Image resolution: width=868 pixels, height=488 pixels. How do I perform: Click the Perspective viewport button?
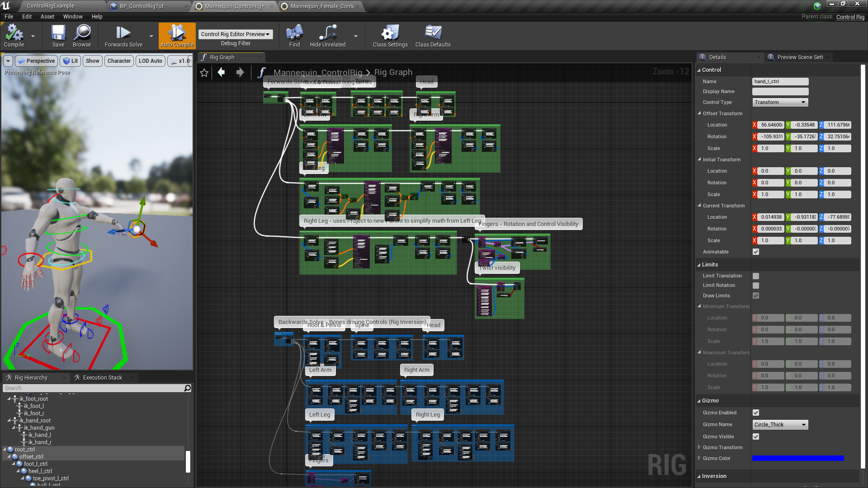(x=36, y=61)
